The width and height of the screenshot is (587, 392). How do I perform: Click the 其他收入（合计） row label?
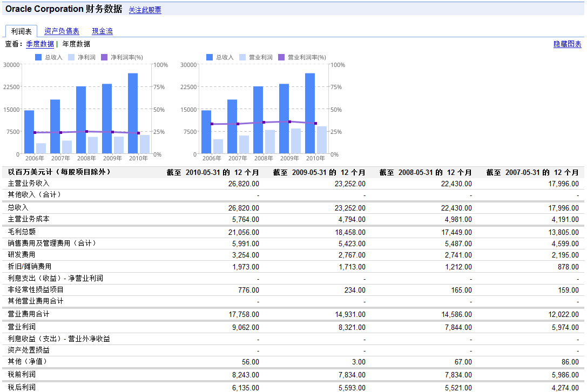pos(35,195)
